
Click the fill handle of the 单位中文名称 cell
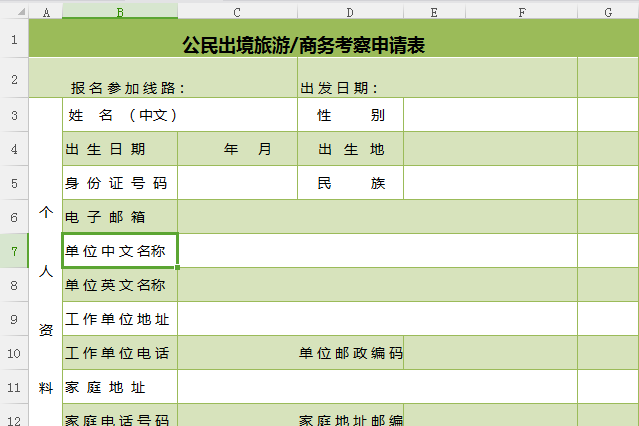point(179,268)
